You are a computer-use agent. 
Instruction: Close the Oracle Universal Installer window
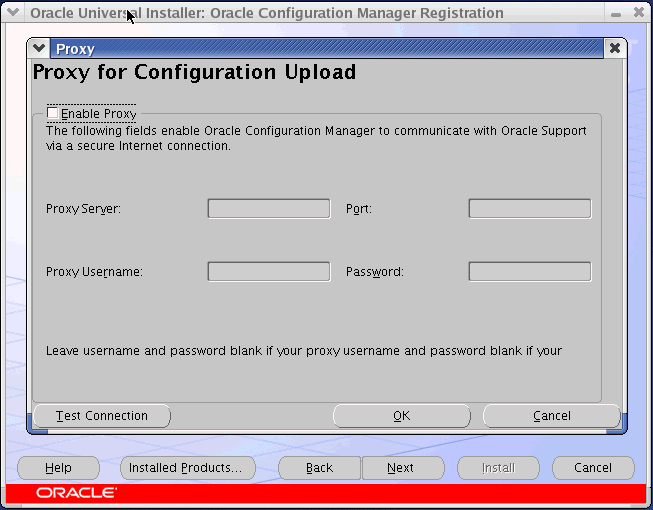coord(639,13)
